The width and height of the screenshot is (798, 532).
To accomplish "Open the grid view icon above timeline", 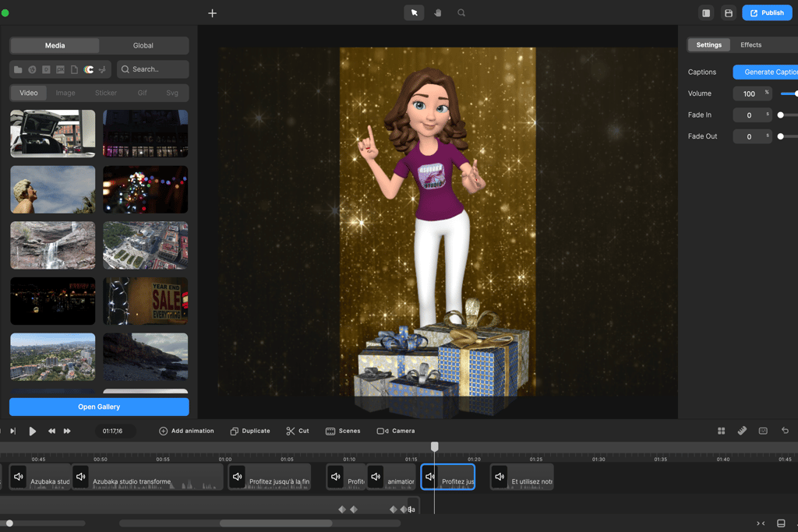I will (x=721, y=431).
